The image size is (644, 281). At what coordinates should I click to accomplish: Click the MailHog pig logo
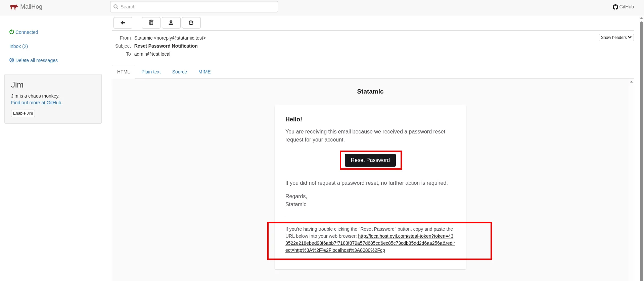tap(14, 7)
